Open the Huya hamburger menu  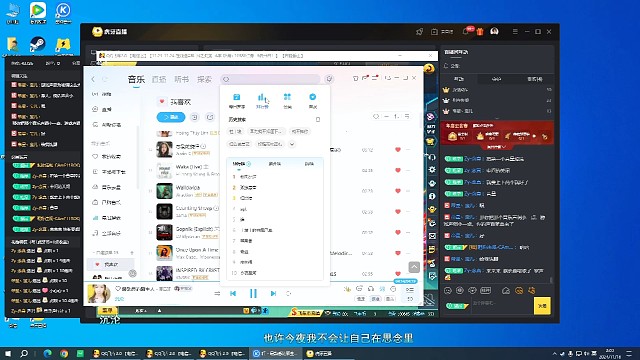pyautogui.click(x=515, y=31)
